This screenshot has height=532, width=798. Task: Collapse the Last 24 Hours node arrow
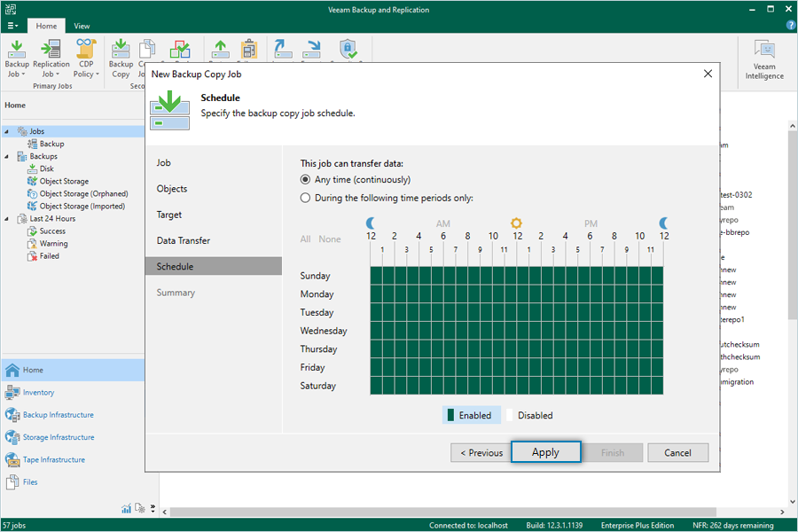pyautogui.click(x=6, y=219)
